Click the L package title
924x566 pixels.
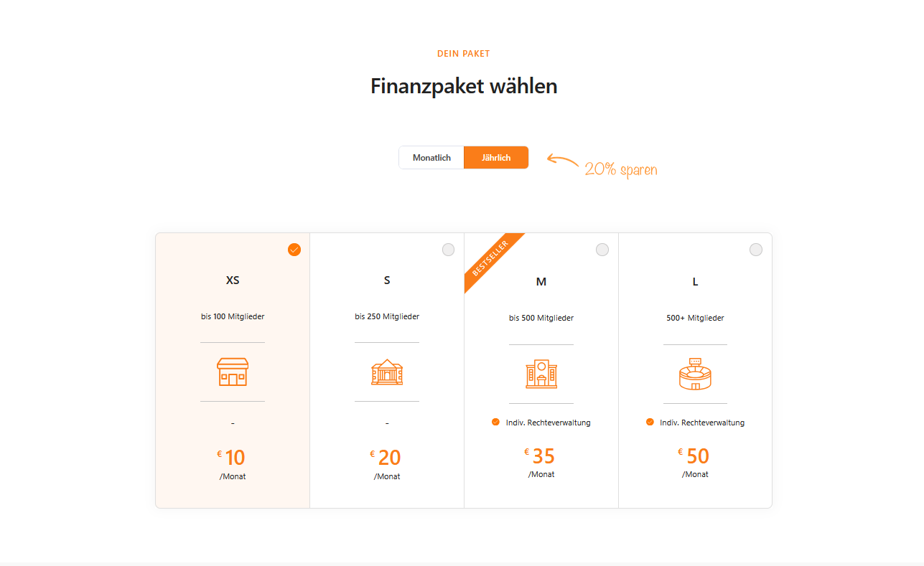695,282
